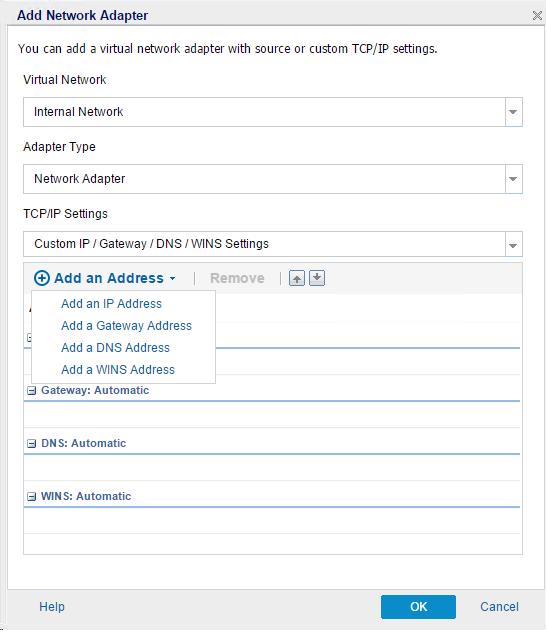Image resolution: width=547 pixels, height=633 pixels.
Task: Open the Adapter Type dropdown arrow
Action: 513,179
